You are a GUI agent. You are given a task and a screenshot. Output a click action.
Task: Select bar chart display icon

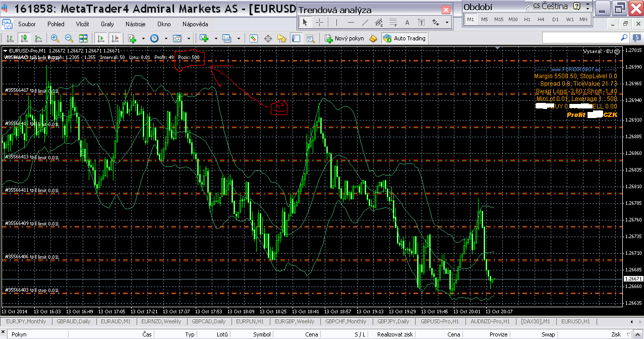(x=10, y=38)
